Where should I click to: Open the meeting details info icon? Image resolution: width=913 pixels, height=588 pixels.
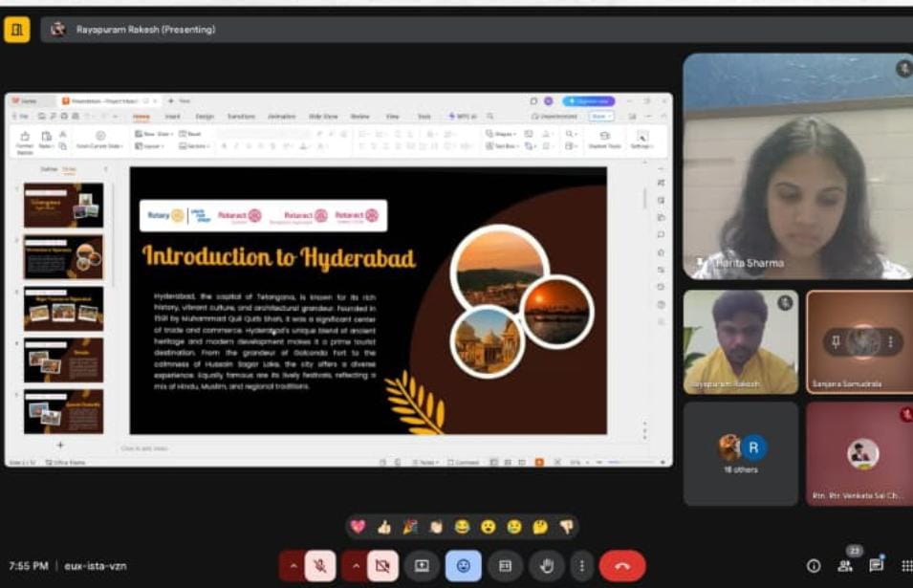[814, 566]
